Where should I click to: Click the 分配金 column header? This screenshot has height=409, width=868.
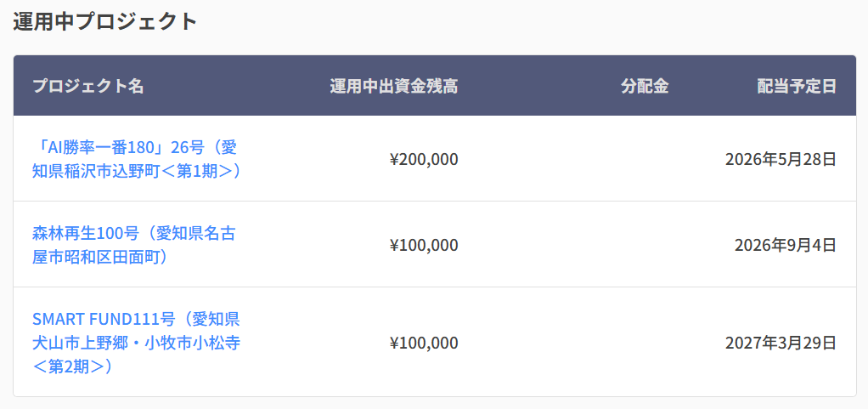(x=645, y=86)
